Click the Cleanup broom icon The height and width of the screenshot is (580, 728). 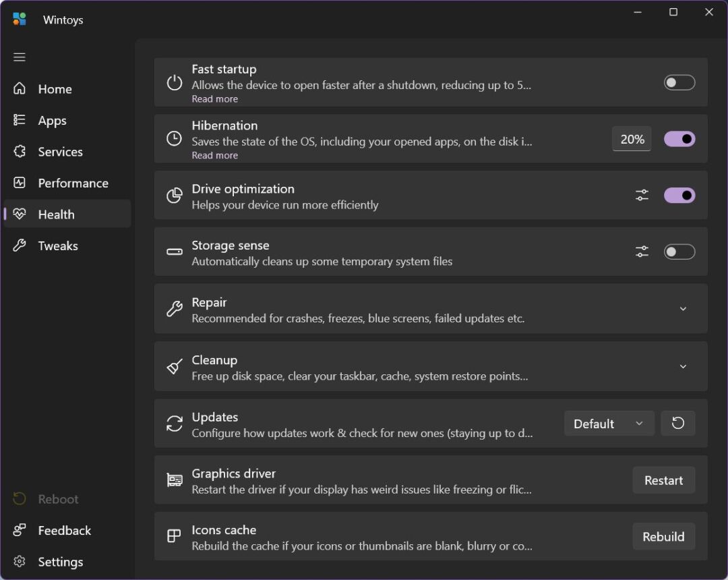175,366
